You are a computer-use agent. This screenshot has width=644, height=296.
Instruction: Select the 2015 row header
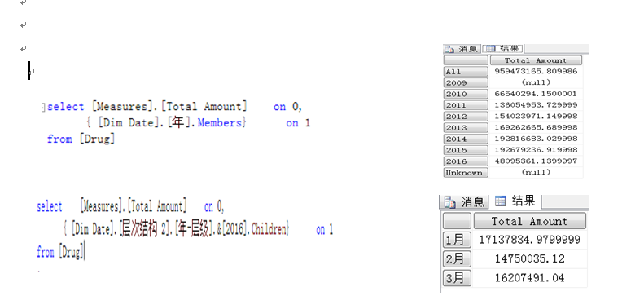(466, 150)
